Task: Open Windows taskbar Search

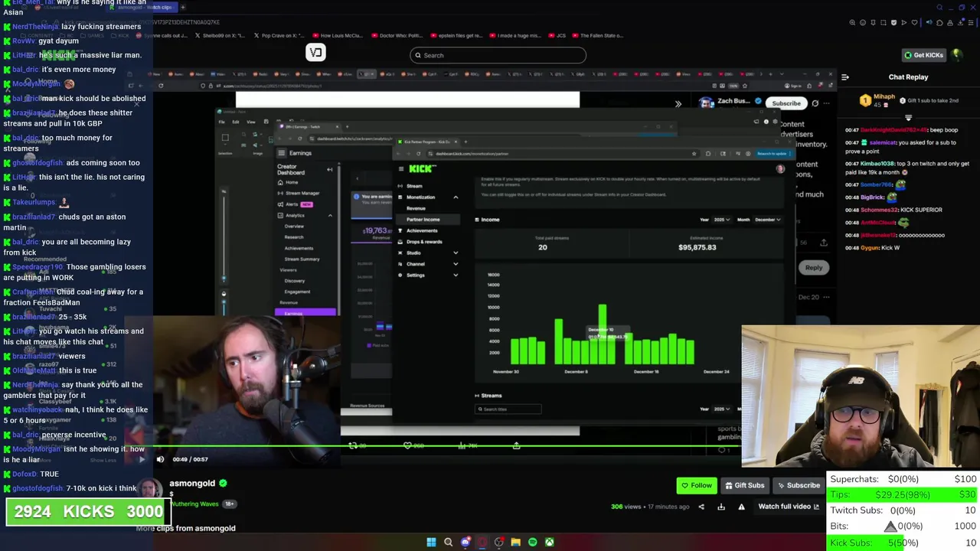Action: click(x=449, y=542)
